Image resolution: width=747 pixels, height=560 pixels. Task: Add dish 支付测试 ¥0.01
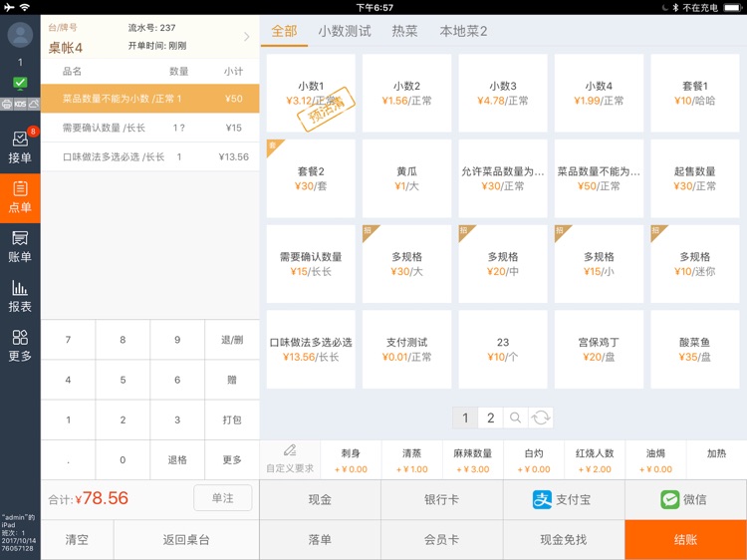(x=406, y=350)
